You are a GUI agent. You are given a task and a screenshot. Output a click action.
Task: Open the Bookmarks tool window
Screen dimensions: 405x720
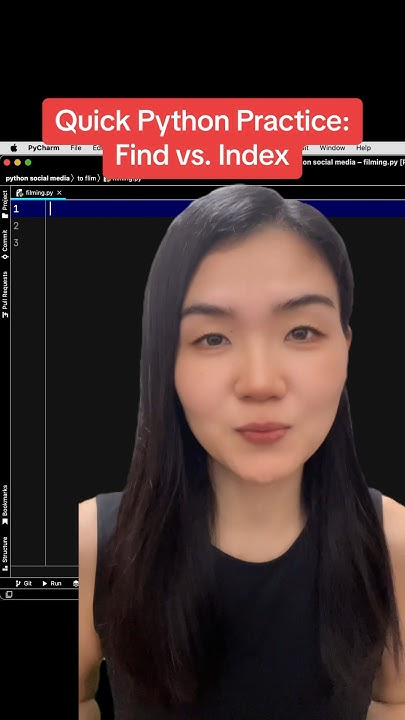pos(5,505)
